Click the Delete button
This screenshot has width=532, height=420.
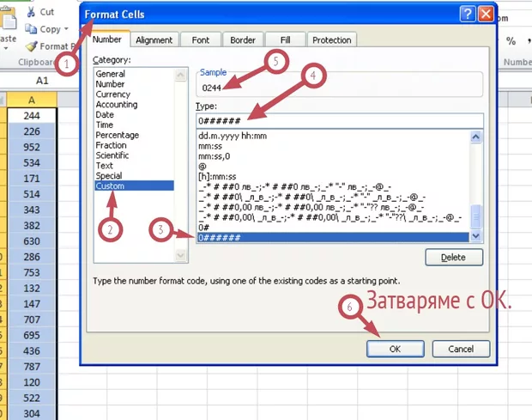[x=454, y=258]
